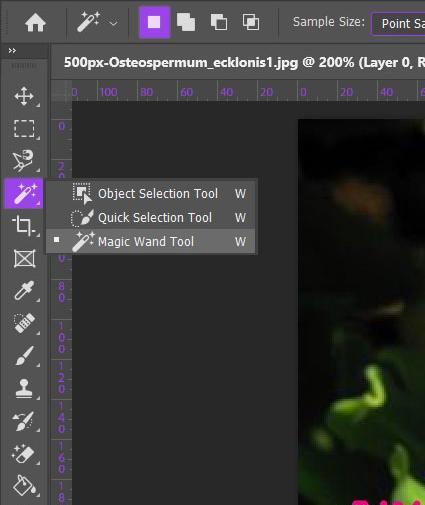Select the Spot Healing Brush tool
The height and width of the screenshot is (505, 425).
tap(24, 323)
